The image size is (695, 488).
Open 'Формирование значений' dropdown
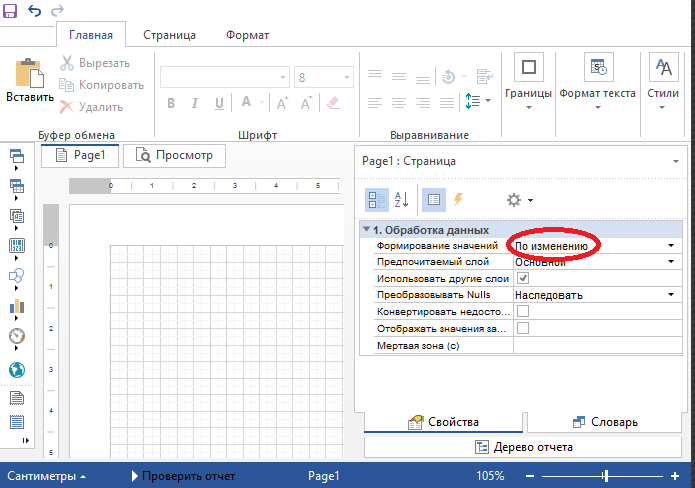[671, 245]
